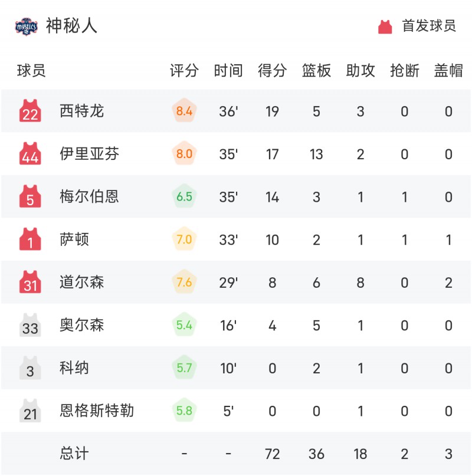The height and width of the screenshot is (476, 472).
Task: Click jersey icon number 22
Action: tap(30, 111)
